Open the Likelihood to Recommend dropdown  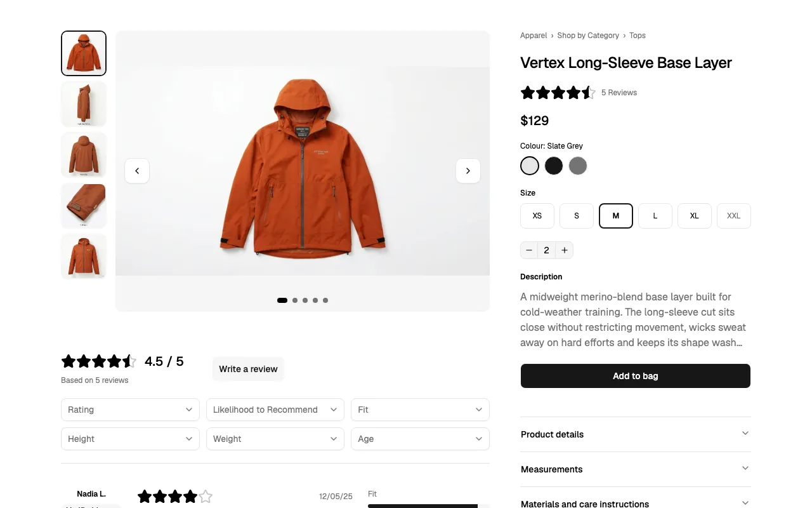pos(275,410)
